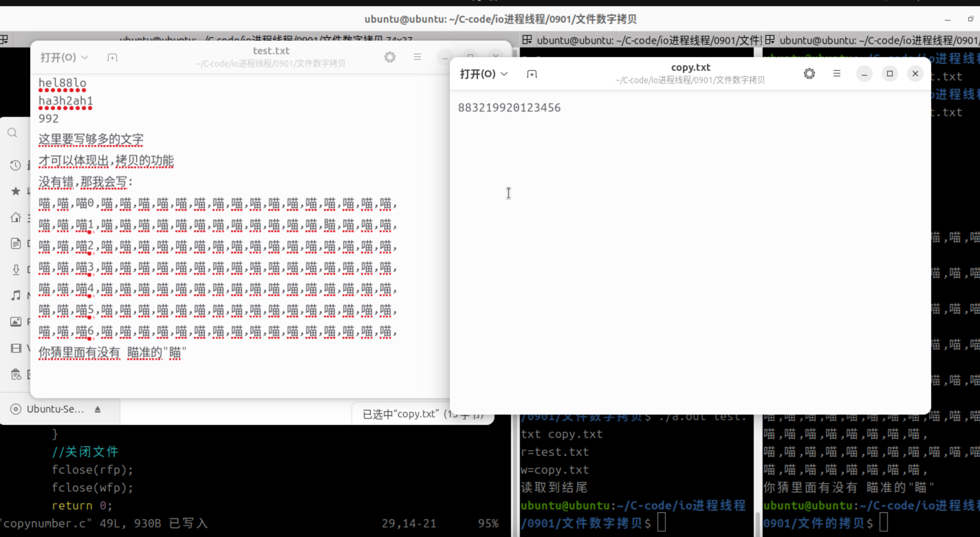
Task: Open the gear settings icon in copy.txt window
Action: pos(809,74)
